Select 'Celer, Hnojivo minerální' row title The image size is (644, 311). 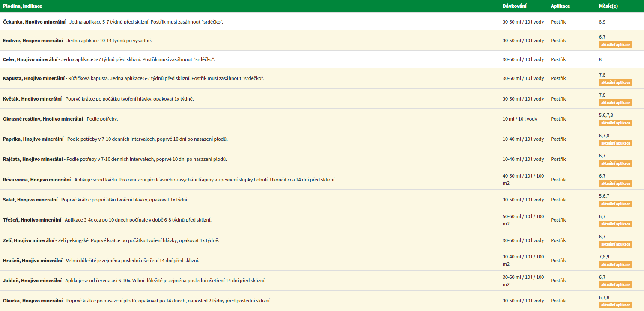[x=30, y=59]
